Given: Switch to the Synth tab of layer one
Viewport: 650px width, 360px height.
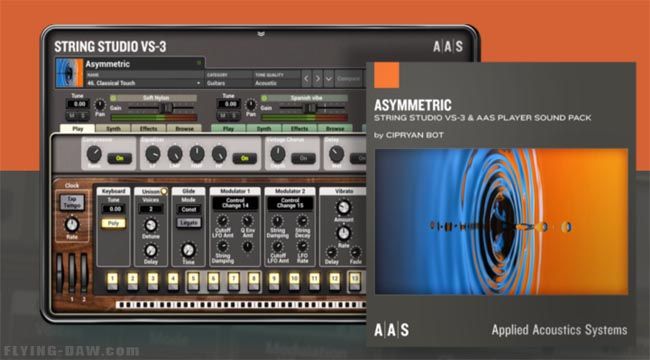Looking at the screenshot, I should pos(113,129).
